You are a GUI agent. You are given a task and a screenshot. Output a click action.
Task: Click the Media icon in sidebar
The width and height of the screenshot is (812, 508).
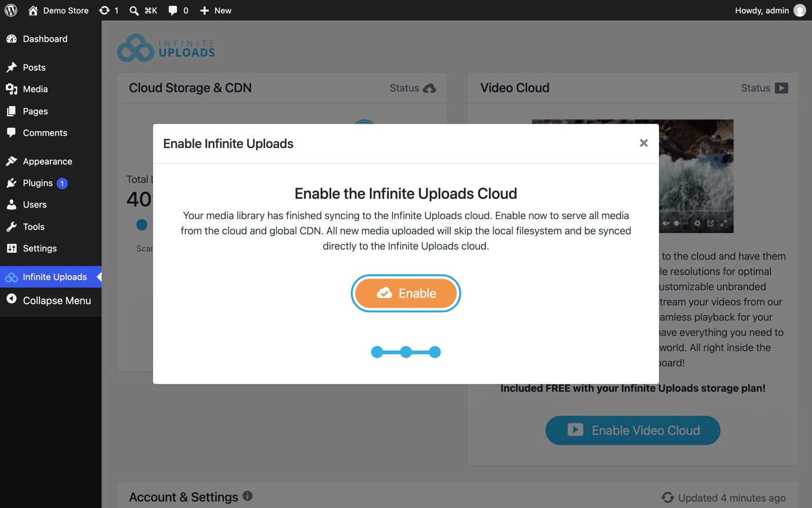point(12,89)
